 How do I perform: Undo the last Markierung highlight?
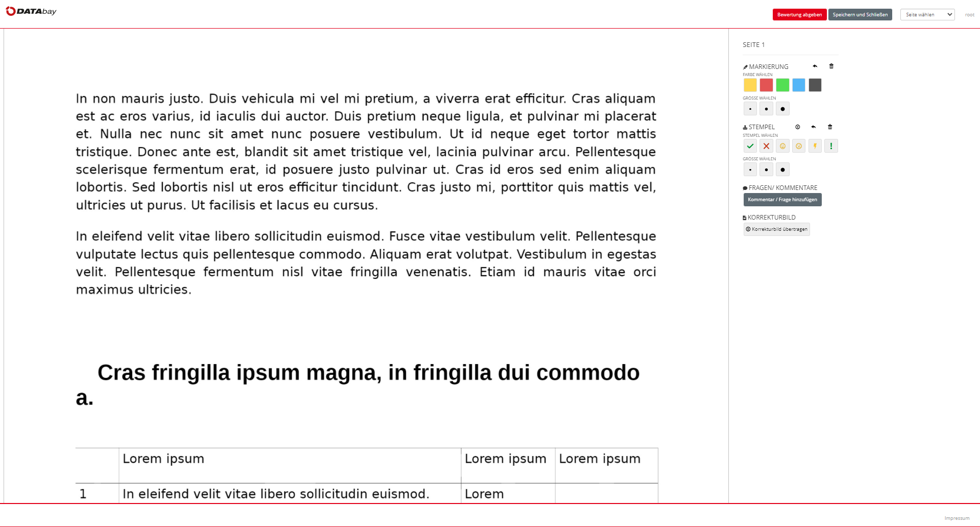click(x=815, y=66)
